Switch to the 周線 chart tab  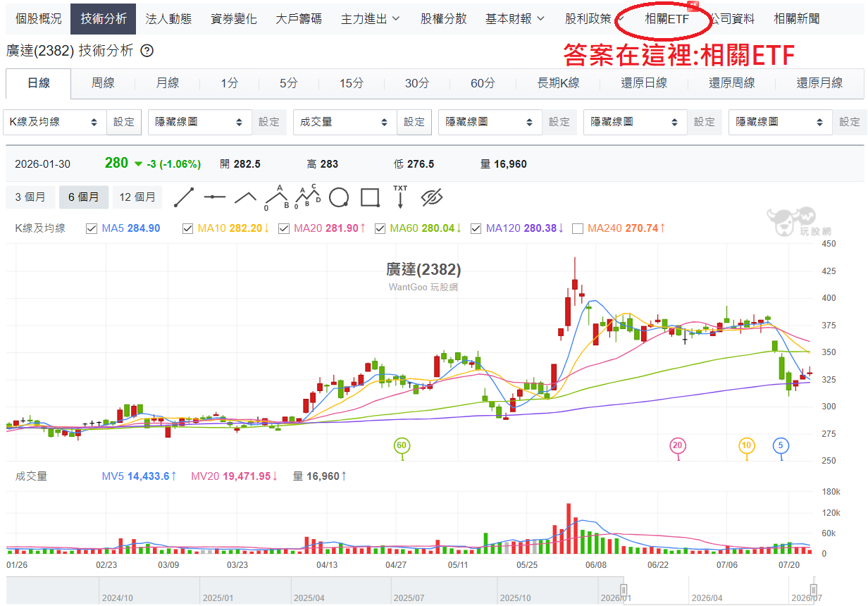click(103, 83)
